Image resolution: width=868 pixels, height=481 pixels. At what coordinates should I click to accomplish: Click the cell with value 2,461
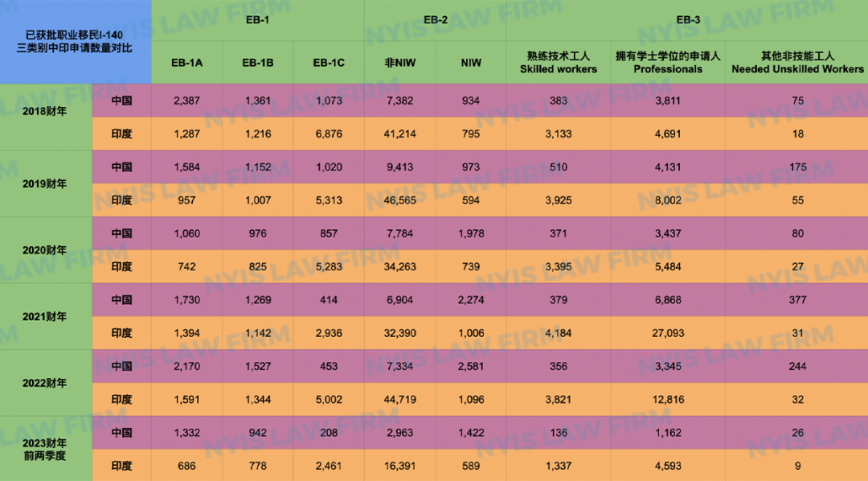click(329, 466)
